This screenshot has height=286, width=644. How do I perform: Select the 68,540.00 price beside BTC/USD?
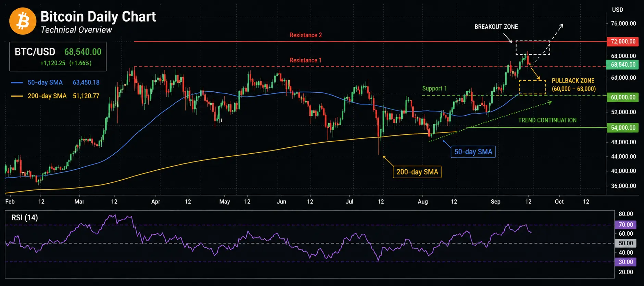(83, 52)
